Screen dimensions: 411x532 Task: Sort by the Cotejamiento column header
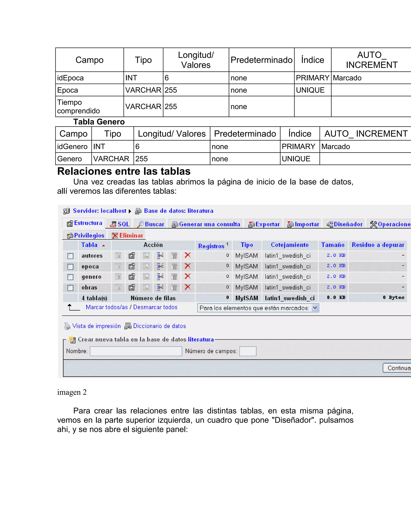(x=290, y=245)
